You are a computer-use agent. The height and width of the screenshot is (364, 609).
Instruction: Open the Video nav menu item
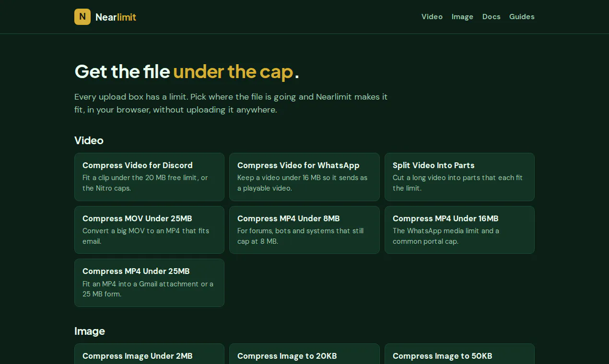pos(432,17)
